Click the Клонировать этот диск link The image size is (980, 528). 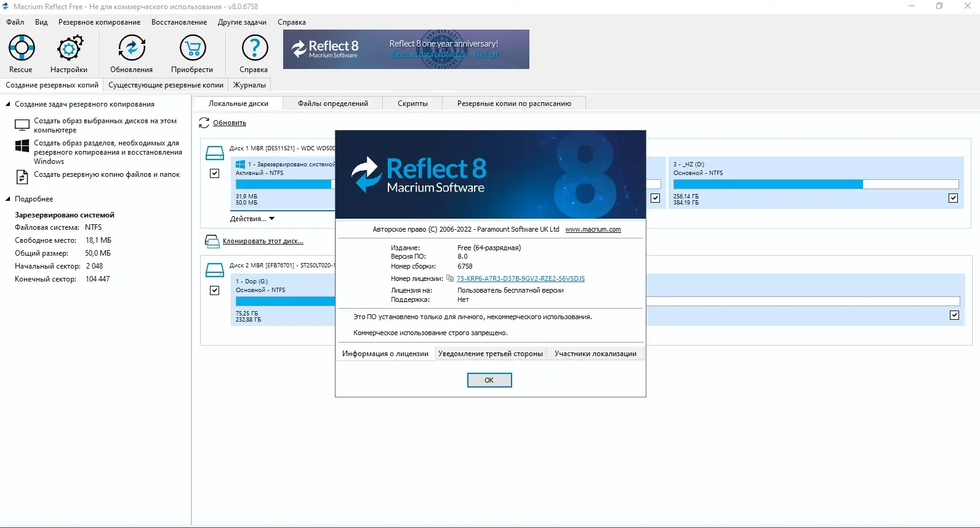[263, 242]
